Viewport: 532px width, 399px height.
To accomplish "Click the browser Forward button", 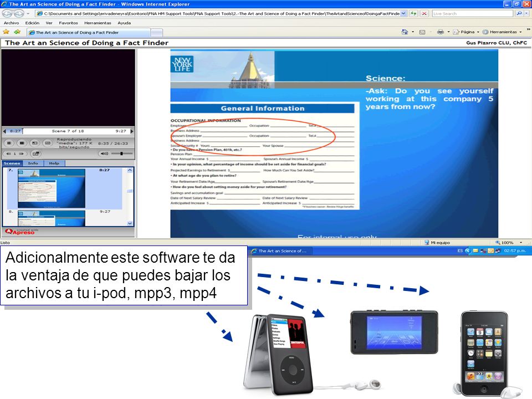I will [x=19, y=13].
